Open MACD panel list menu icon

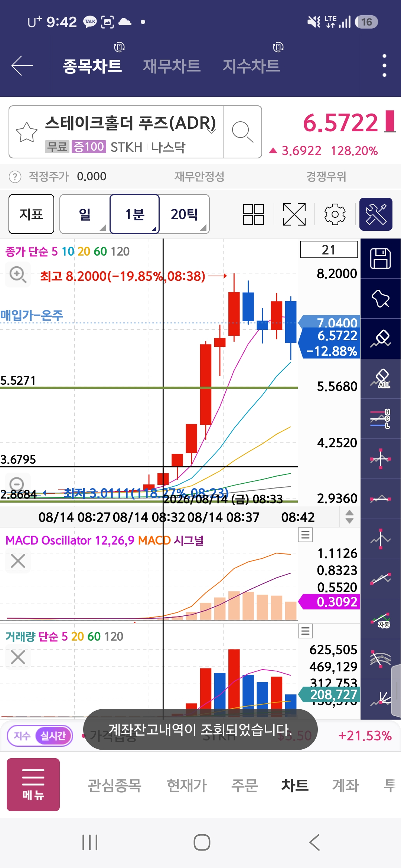click(x=306, y=535)
